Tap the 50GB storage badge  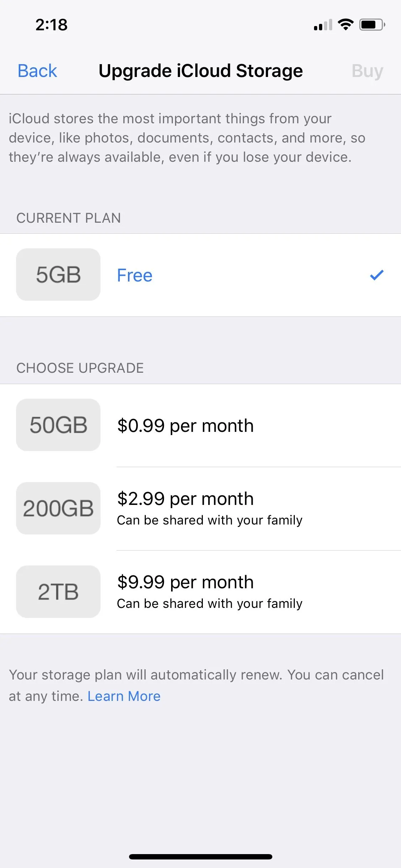(x=58, y=425)
